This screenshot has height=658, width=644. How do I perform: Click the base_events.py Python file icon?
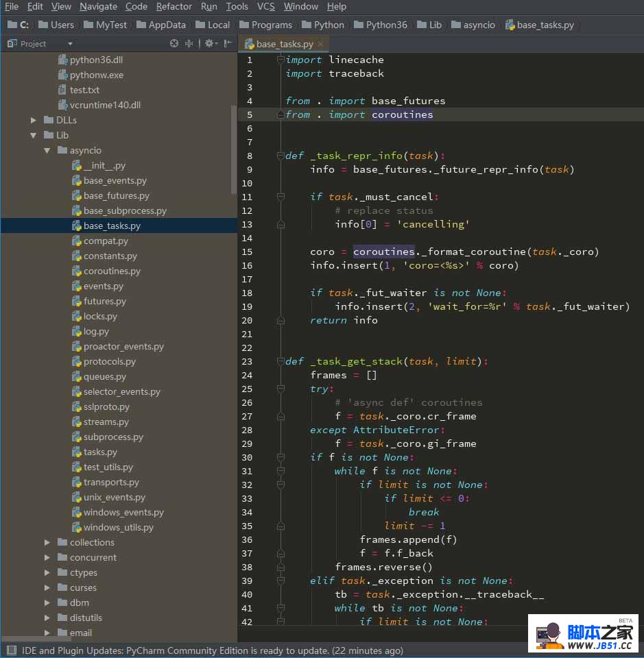76,181
